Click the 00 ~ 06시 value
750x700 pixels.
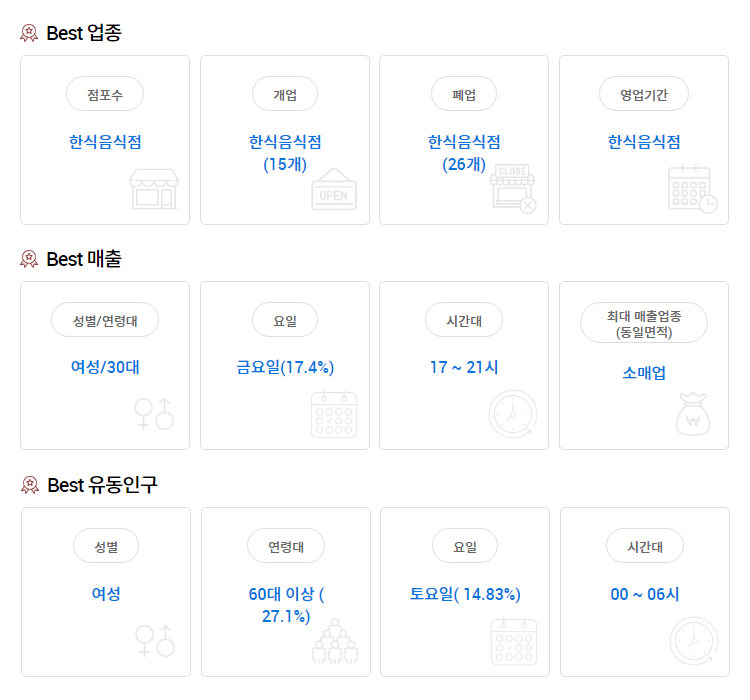click(x=645, y=594)
